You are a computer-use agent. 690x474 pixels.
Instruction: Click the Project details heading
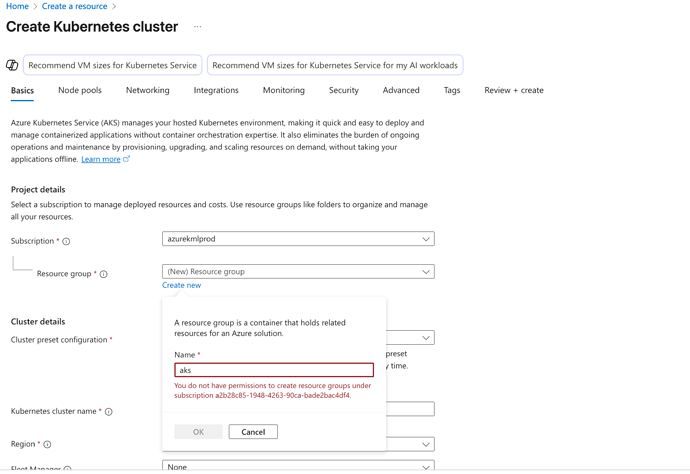pyautogui.click(x=38, y=190)
